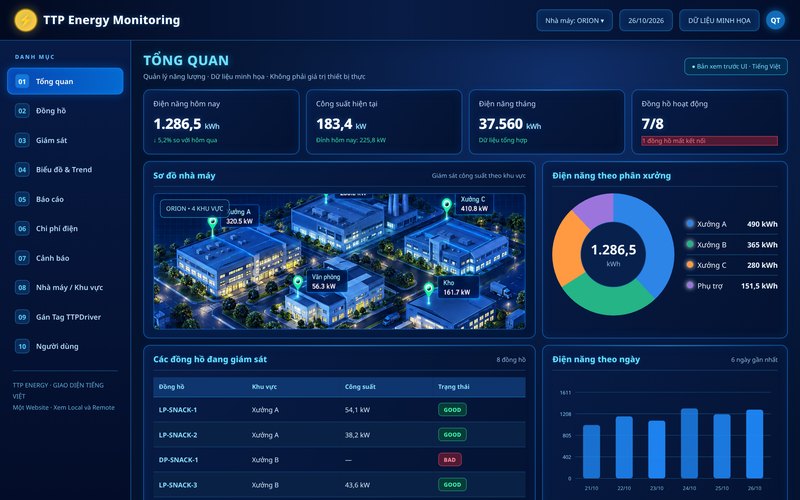
Task: Select the DP-SNACK-1 meter row
Action: (339, 460)
